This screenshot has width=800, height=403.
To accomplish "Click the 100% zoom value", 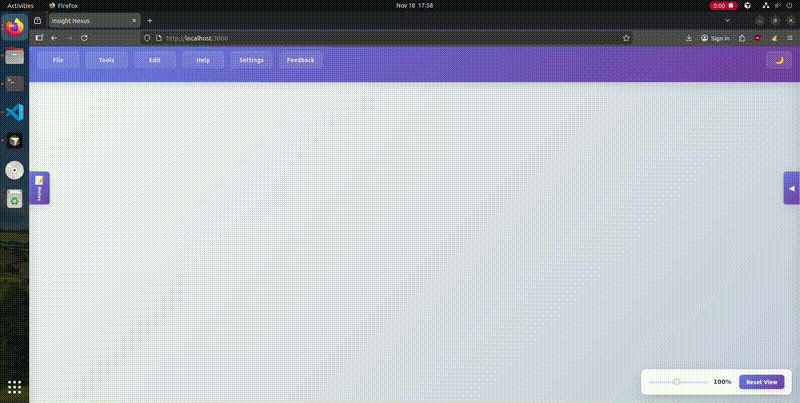I will (722, 382).
